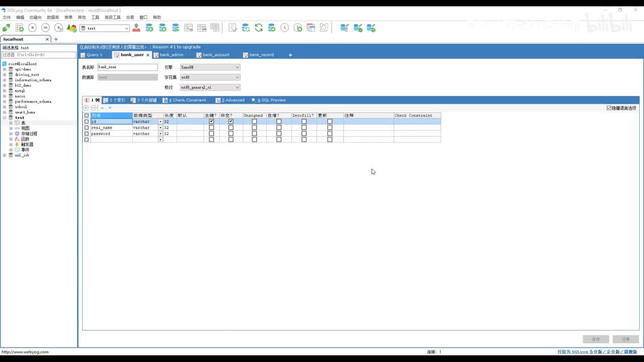
Task: Expand the 表 tables node
Action: (x=11, y=123)
